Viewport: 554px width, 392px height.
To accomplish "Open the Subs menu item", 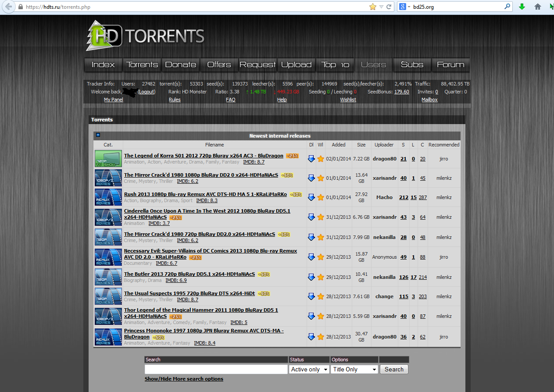I will pyautogui.click(x=412, y=64).
